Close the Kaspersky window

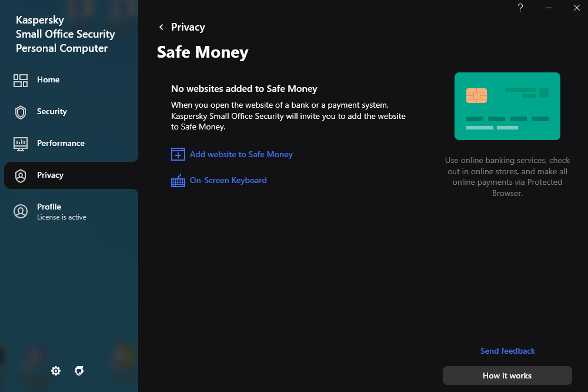[x=576, y=8]
